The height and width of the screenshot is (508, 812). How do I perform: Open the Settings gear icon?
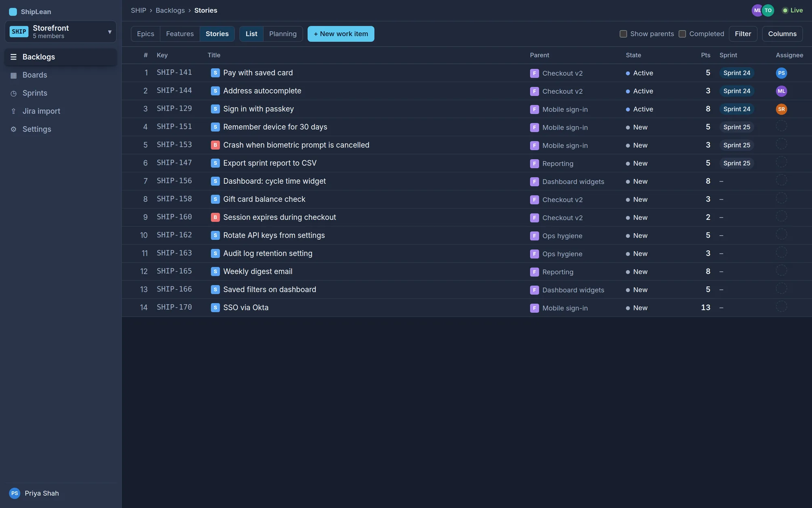click(13, 129)
